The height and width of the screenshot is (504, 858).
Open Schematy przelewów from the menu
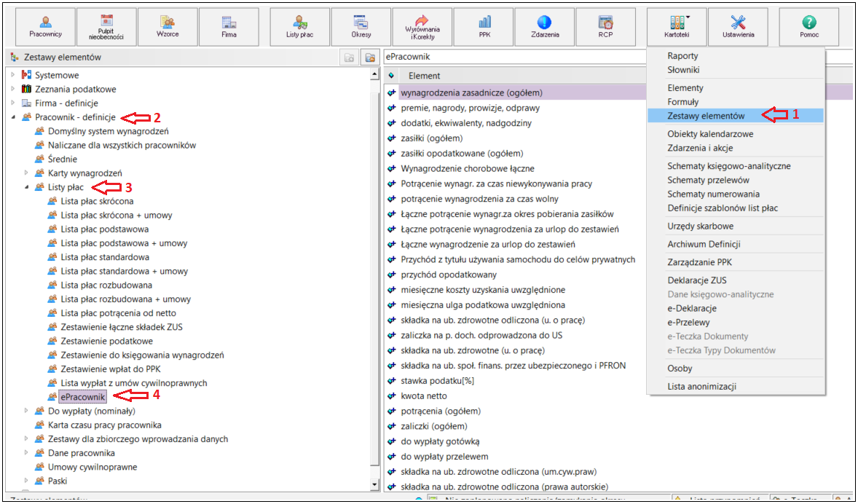click(708, 180)
